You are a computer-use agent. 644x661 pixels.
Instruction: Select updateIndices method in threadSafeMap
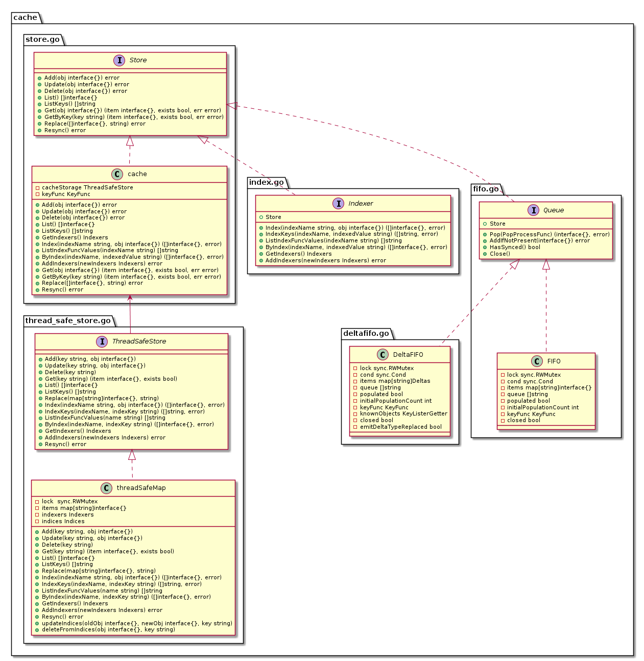(137, 623)
